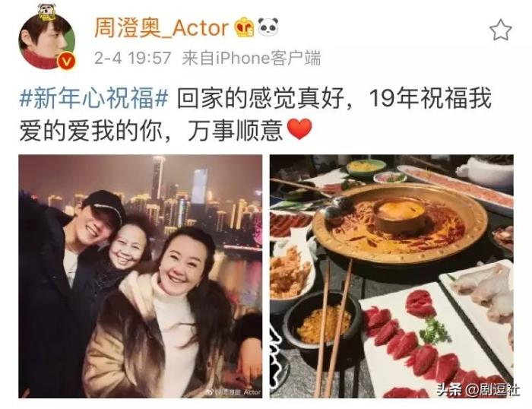Click the red heart emoji in post
The width and height of the screenshot is (532, 409).
(x=299, y=129)
